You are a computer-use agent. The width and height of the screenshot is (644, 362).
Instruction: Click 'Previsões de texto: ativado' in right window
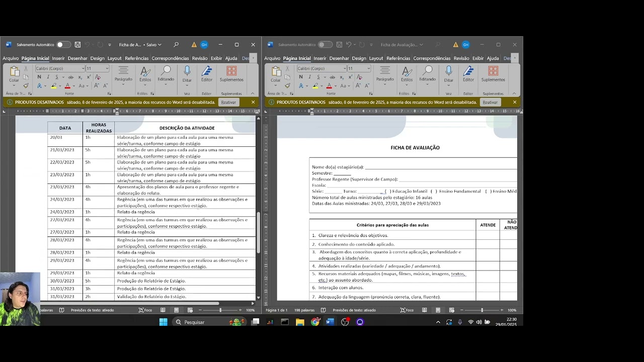click(x=354, y=310)
